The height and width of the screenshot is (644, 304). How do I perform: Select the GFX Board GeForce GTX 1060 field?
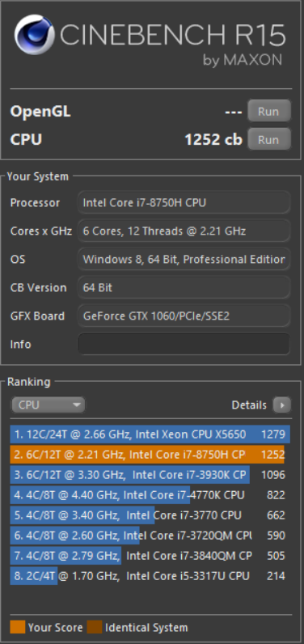[x=184, y=316]
